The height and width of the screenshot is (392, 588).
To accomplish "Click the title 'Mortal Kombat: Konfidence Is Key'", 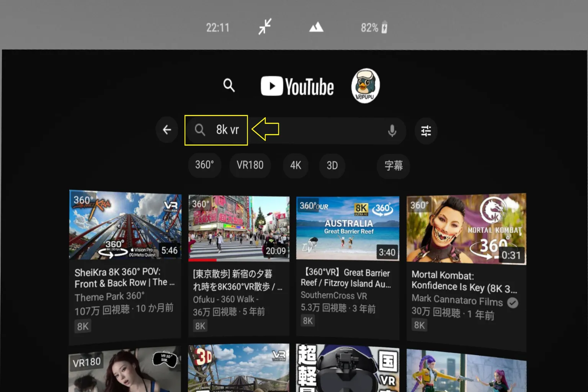I will [464, 282].
